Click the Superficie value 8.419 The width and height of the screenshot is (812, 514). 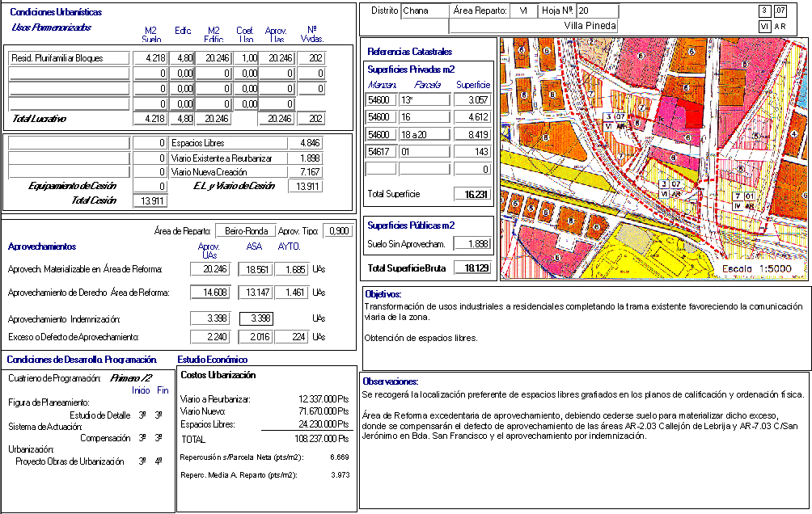coord(472,134)
